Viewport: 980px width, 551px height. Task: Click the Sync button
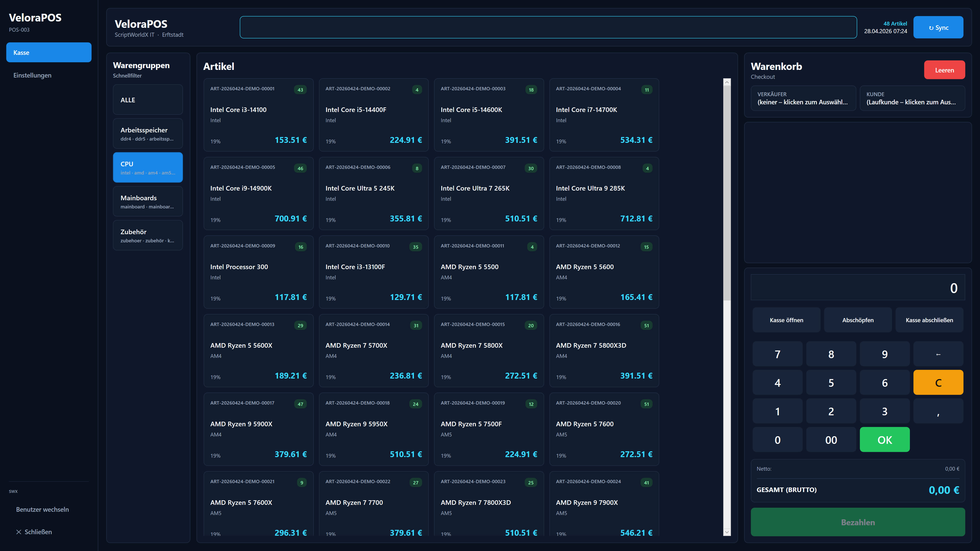tap(938, 27)
